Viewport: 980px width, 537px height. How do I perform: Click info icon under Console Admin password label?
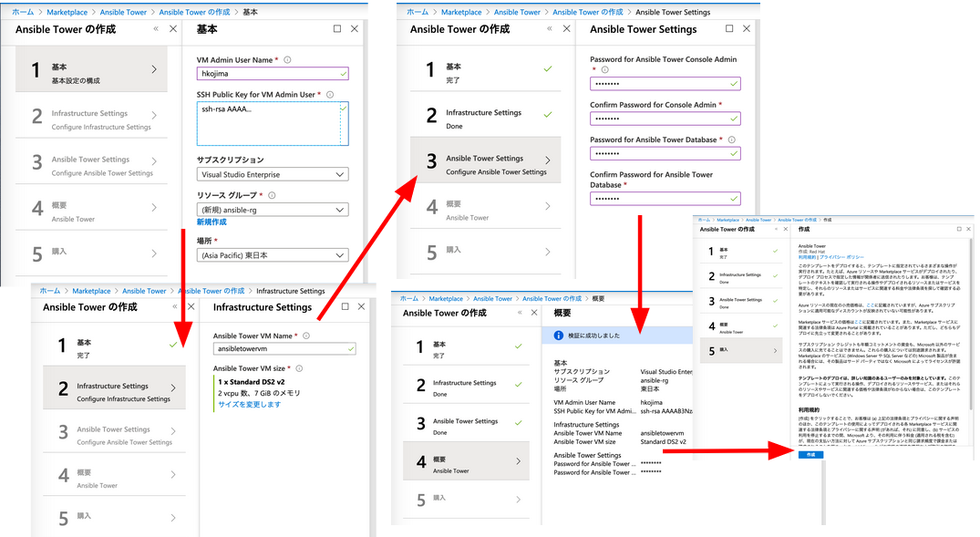[x=604, y=69]
